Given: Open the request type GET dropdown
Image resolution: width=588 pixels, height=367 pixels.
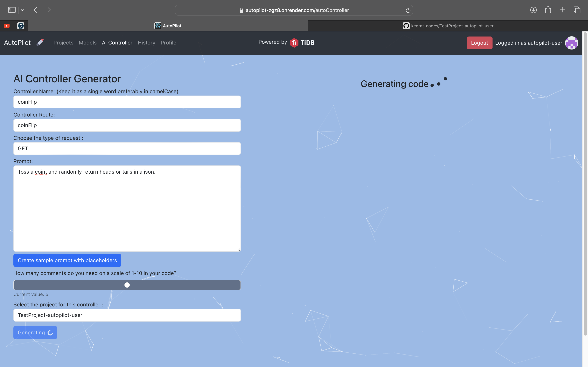Looking at the screenshot, I should click(x=127, y=149).
